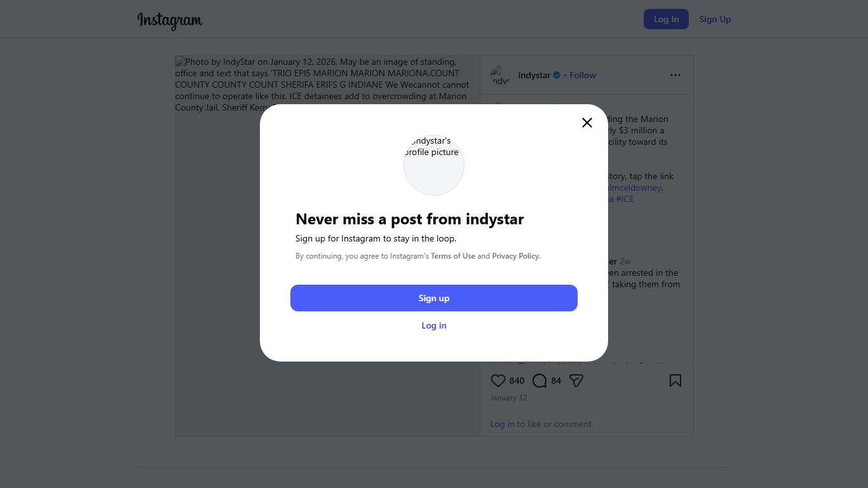Save the post with the bookmark icon
This screenshot has width=868, height=488.
(675, 381)
